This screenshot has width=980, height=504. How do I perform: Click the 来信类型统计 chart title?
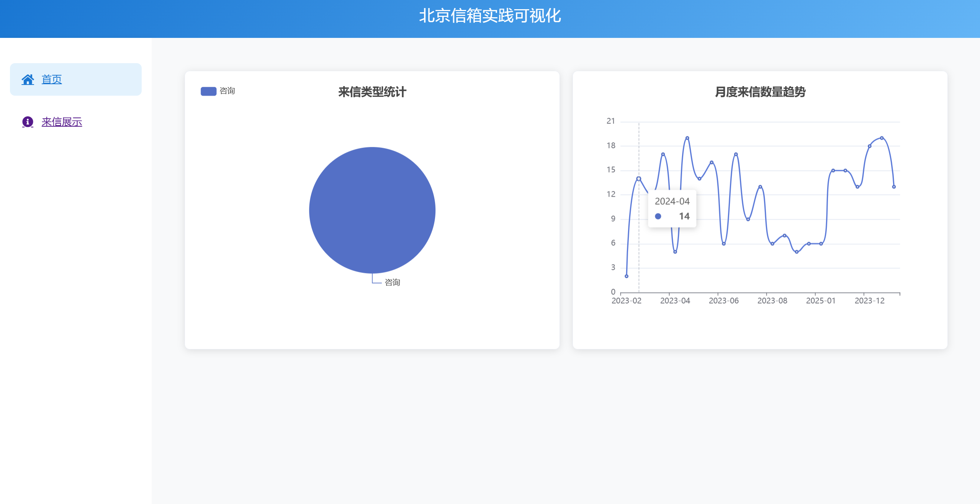click(372, 92)
